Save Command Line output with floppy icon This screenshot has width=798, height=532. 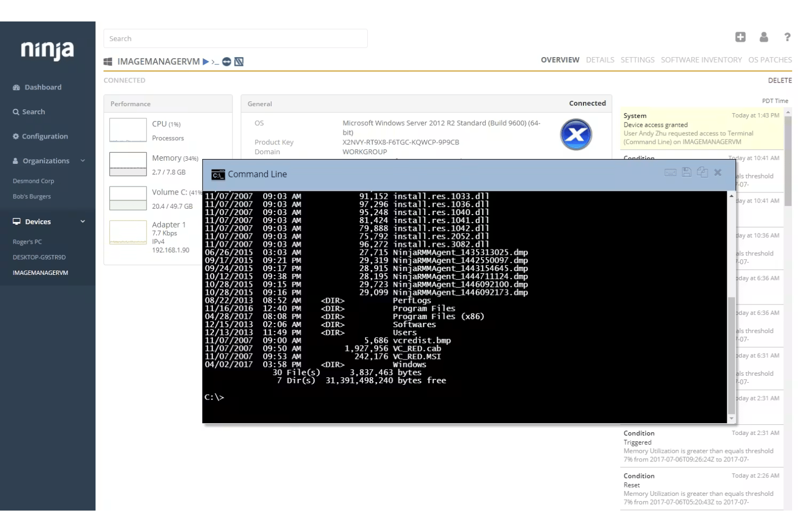pos(686,172)
